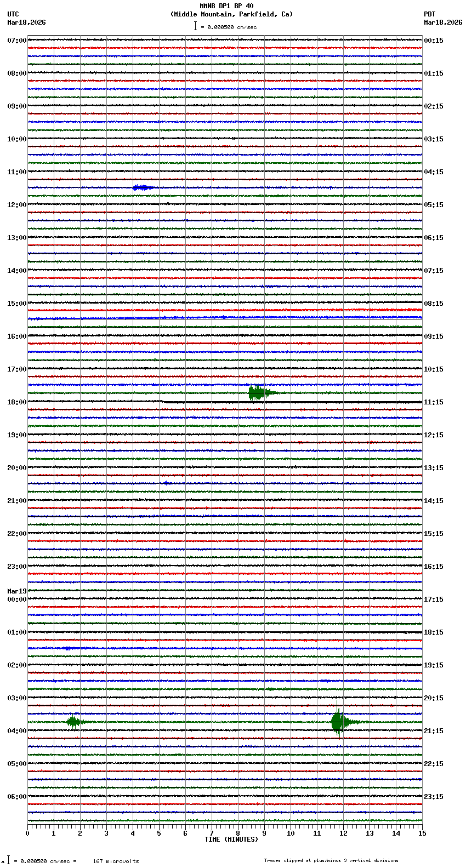Click the '18:00' UTC time label
Screen dimensions: 466x868
point(17,402)
